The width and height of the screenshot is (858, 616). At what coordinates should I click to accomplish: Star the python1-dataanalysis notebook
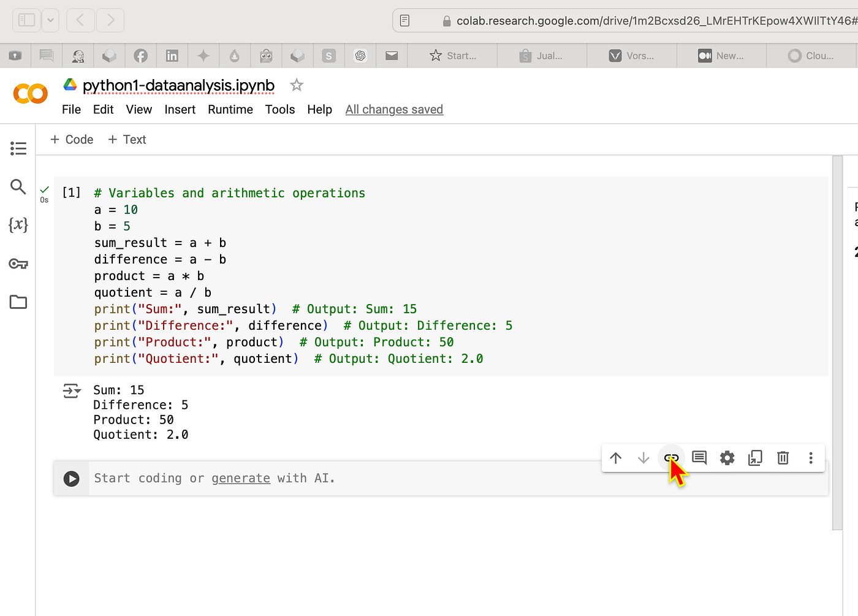[x=296, y=85]
